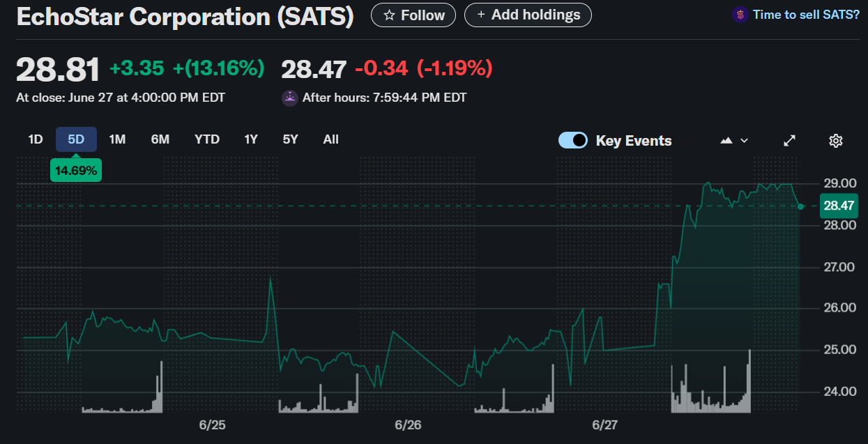Open the chart type dropdown

734,140
